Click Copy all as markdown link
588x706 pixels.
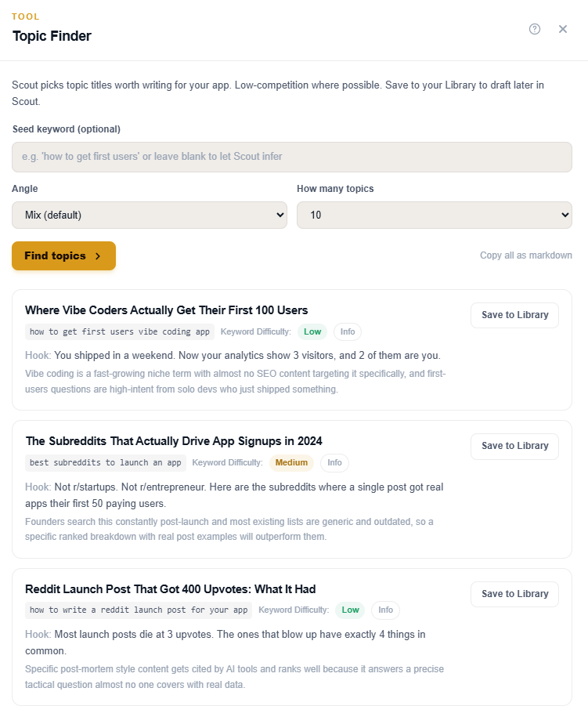coord(526,255)
